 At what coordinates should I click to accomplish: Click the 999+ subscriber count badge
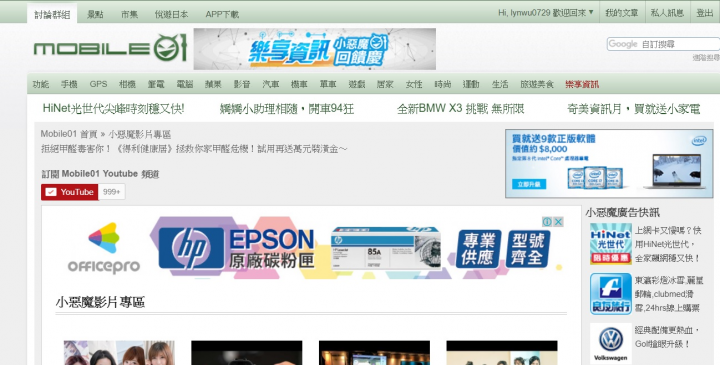[112, 192]
